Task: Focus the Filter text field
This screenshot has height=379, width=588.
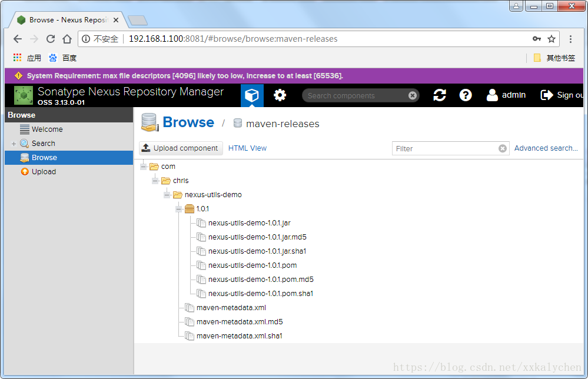Action: click(445, 148)
